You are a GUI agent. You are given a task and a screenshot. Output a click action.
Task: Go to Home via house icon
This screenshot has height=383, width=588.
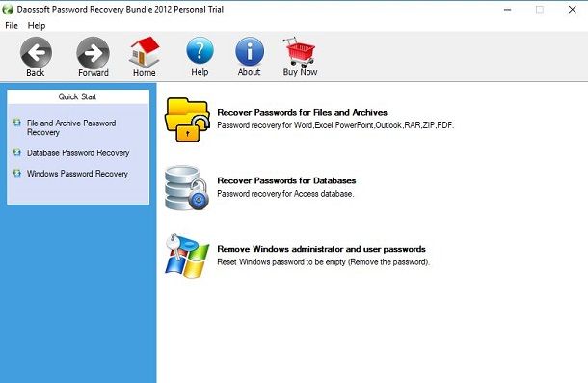(145, 52)
